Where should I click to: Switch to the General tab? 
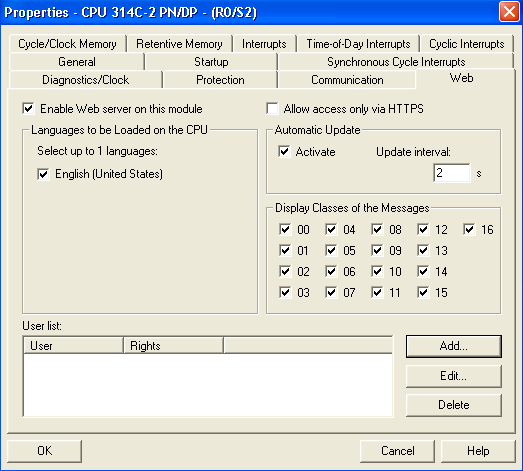(x=77, y=62)
